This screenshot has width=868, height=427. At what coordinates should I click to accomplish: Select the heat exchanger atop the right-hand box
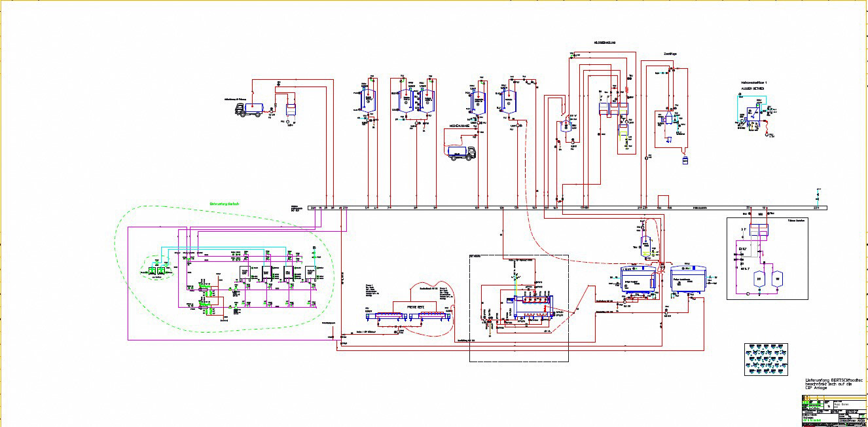[759, 231]
